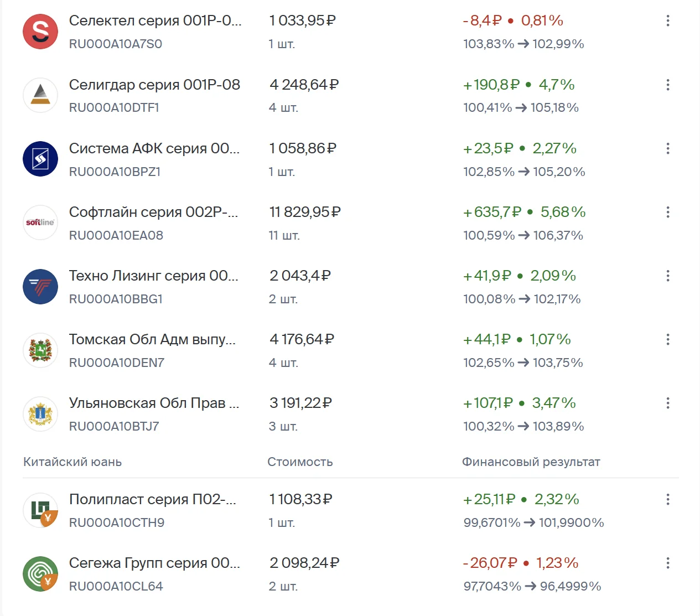700x616 pixels.
Task: Click the Polyplast logo with yuan badge
Action: [40, 510]
